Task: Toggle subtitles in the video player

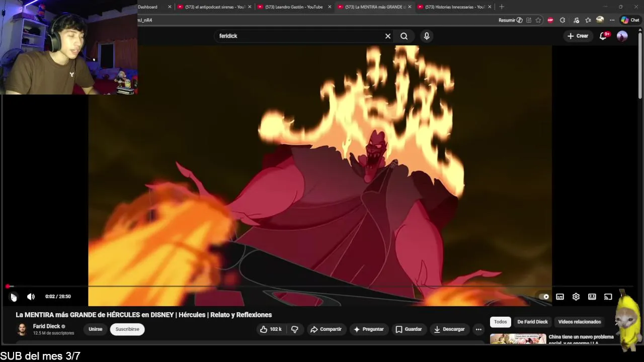Action: click(x=560, y=297)
